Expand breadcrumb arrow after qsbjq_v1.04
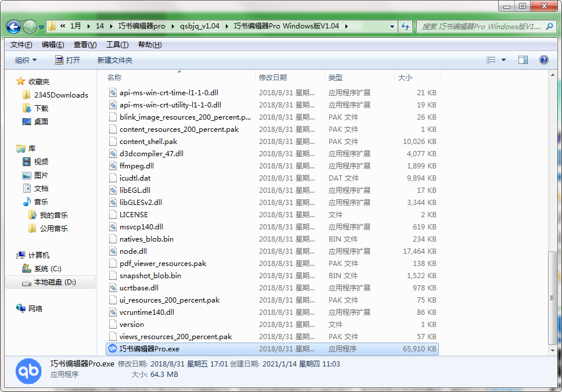This screenshot has height=392, width=562. (x=227, y=26)
